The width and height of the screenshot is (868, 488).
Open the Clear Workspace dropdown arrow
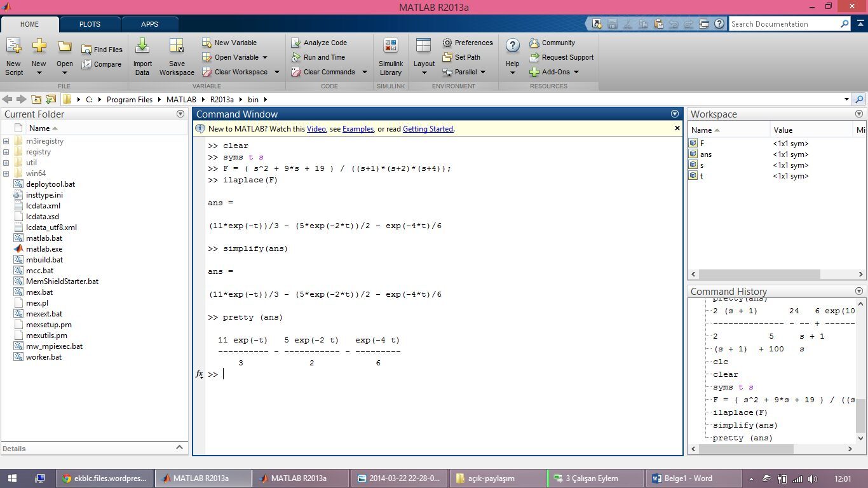(x=276, y=72)
